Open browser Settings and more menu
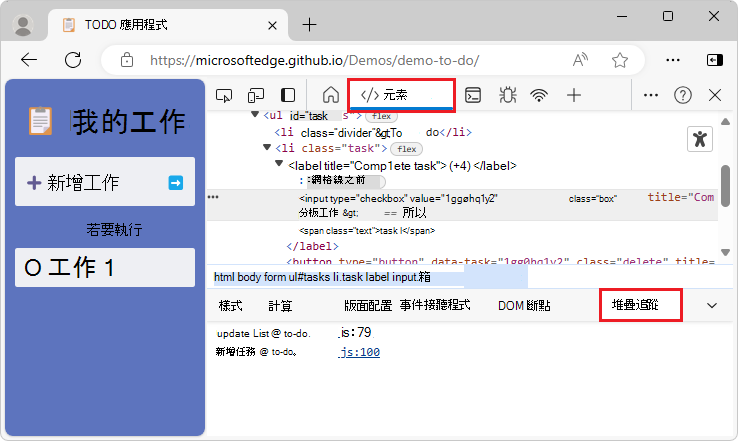Screen dimensions: 738x441 pos(673,60)
